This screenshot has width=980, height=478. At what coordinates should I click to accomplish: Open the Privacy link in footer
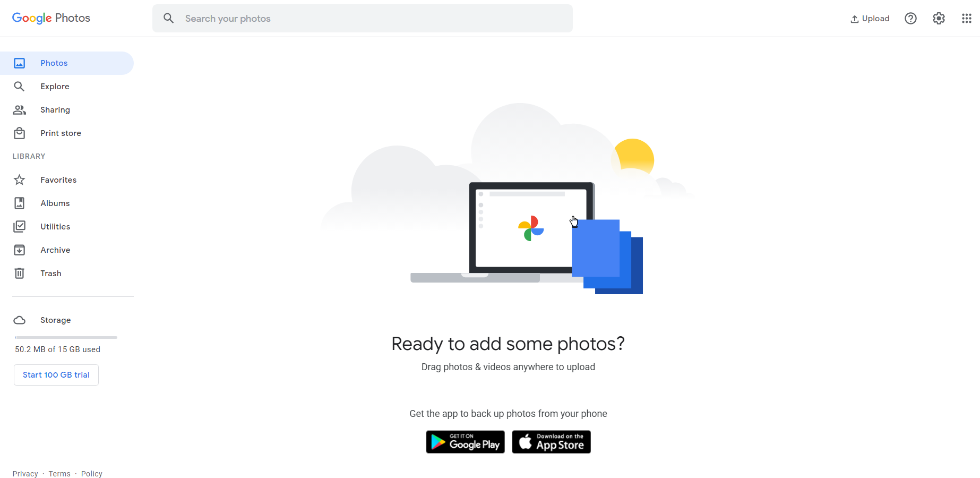(x=25, y=474)
